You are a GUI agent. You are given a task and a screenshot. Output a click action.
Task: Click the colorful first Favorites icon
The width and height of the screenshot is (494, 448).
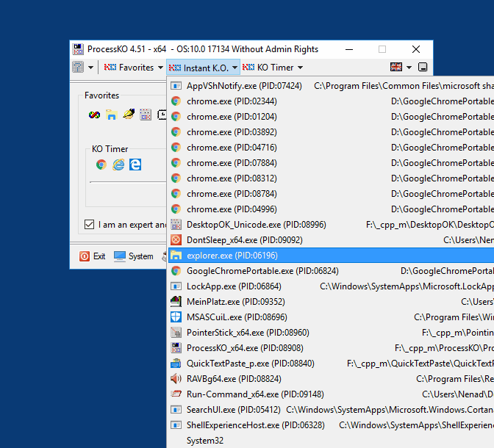[94, 115]
